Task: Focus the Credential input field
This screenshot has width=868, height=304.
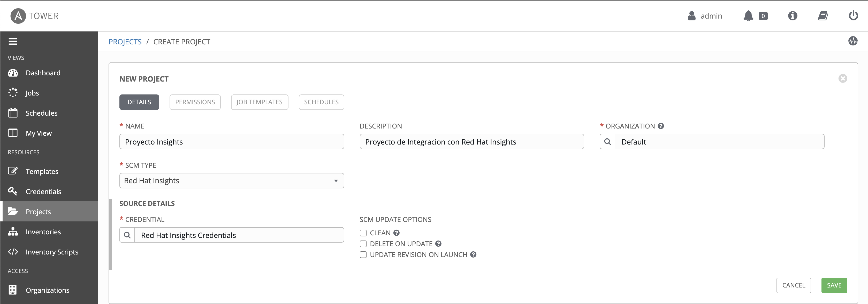Action: (239, 235)
